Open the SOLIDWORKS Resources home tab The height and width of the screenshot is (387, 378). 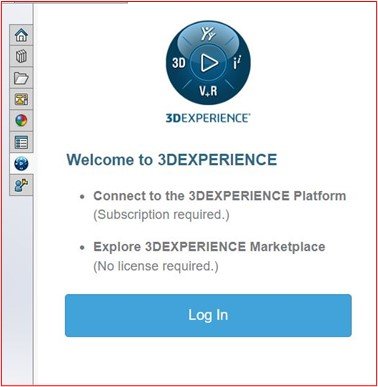pyautogui.click(x=21, y=35)
